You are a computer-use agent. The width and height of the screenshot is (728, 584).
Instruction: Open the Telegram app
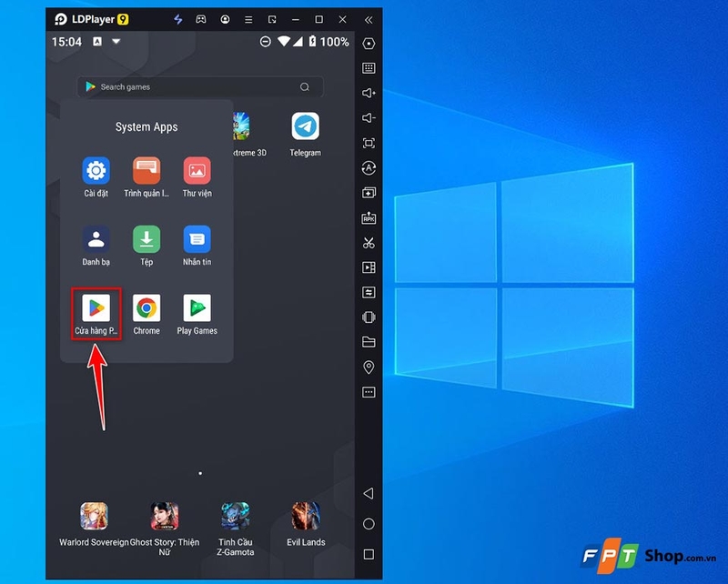[305, 126]
